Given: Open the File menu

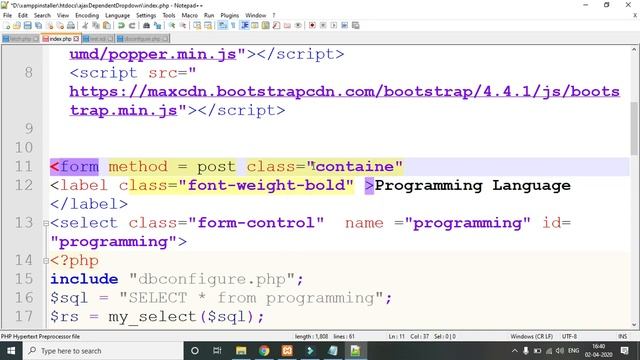Looking at the screenshot, I should click(7, 16).
